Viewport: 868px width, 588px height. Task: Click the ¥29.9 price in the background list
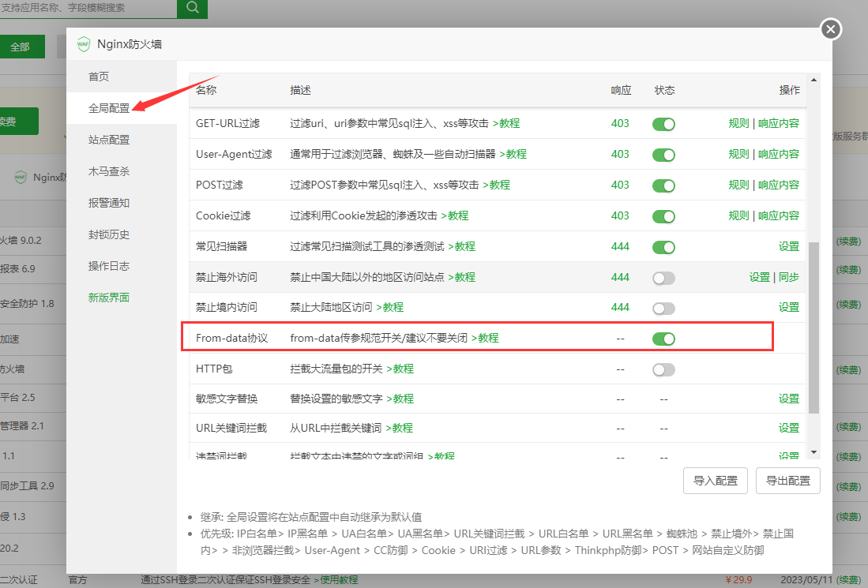pos(738,579)
